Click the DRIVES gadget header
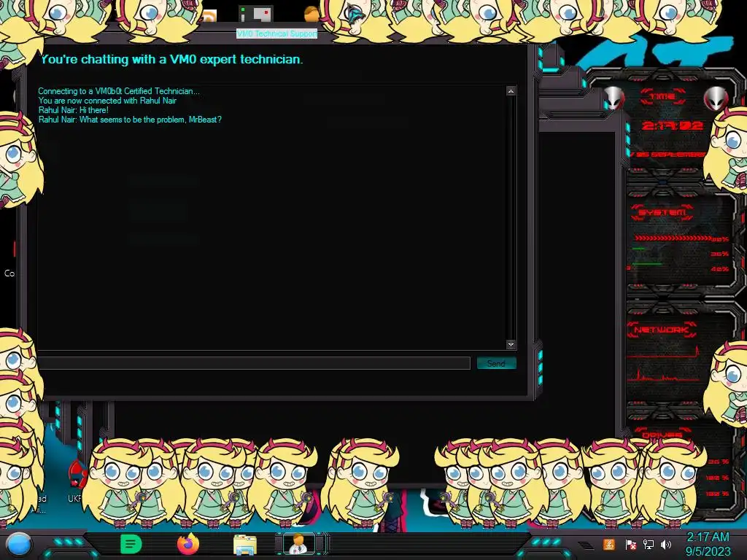The height and width of the screenshot is (560, 747). [662, 435]
